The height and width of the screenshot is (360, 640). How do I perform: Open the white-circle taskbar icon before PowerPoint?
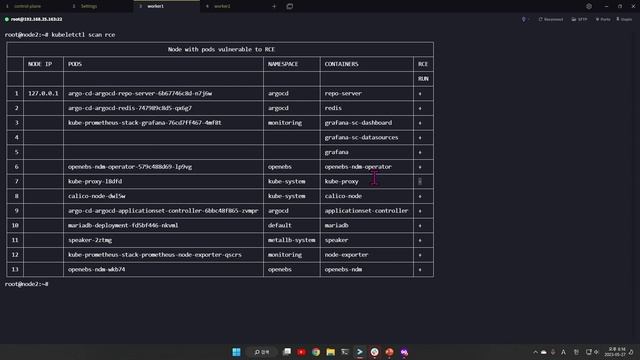tap(374, 352)
